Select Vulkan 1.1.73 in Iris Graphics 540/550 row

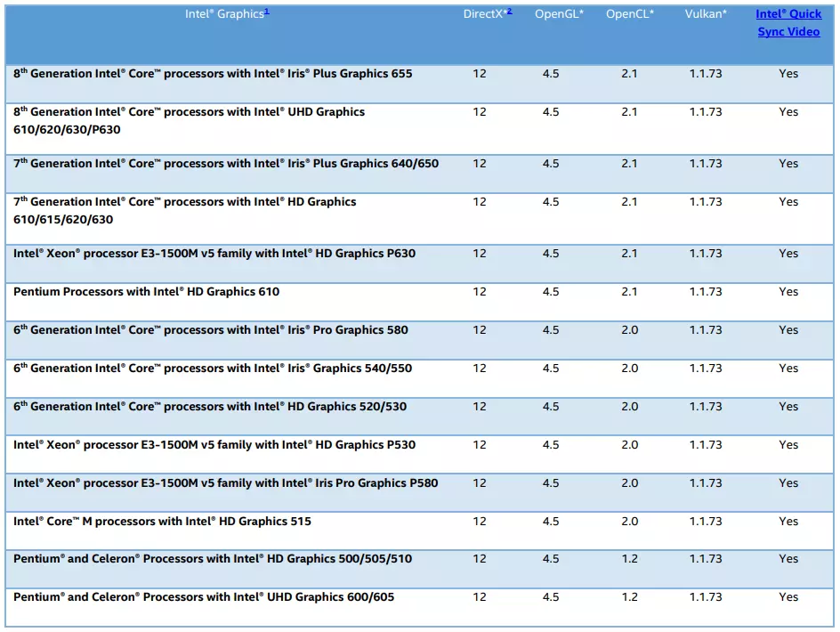(x=706, y=369)
